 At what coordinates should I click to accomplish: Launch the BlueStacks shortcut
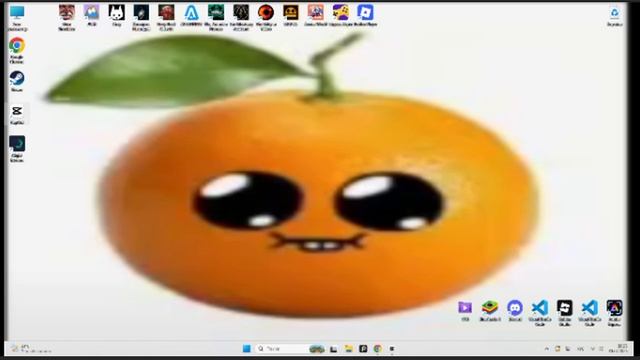(490, 311)
